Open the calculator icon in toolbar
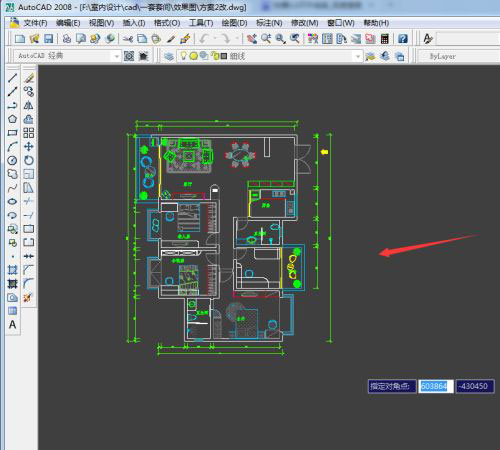Image resolution: width=500 pixels, height=450 pixels. click(385, 39)
